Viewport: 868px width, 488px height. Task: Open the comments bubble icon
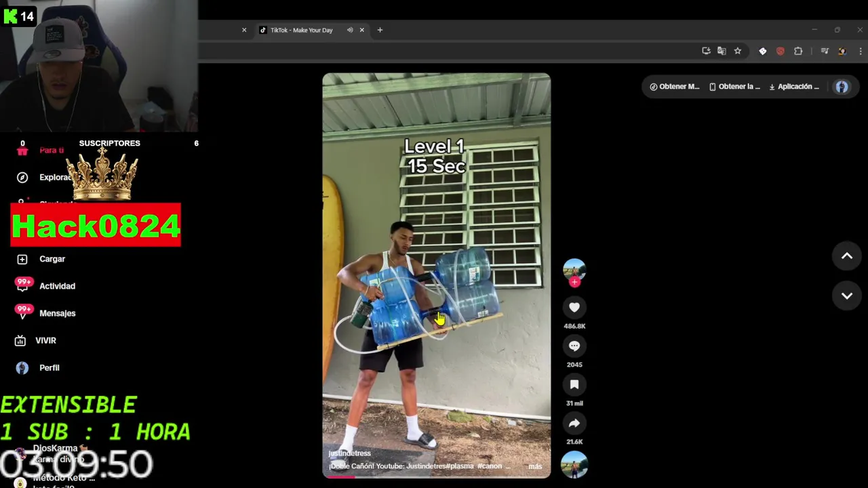click(x=574, y=346)
